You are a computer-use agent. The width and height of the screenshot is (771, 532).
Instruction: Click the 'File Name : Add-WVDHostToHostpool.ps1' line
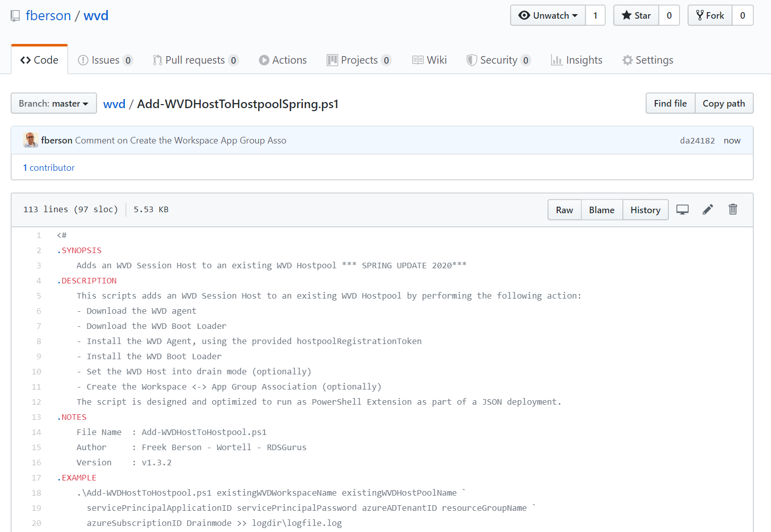(x=171, y=432)
